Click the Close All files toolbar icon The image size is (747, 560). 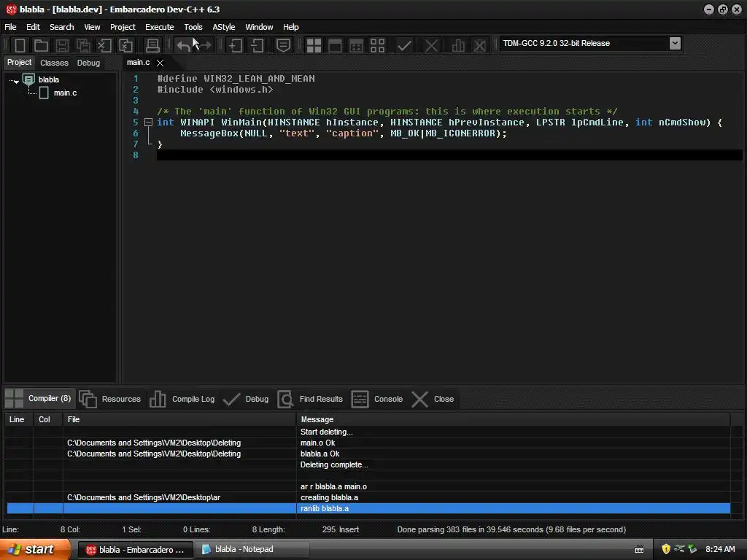click(x=125, y=45)
